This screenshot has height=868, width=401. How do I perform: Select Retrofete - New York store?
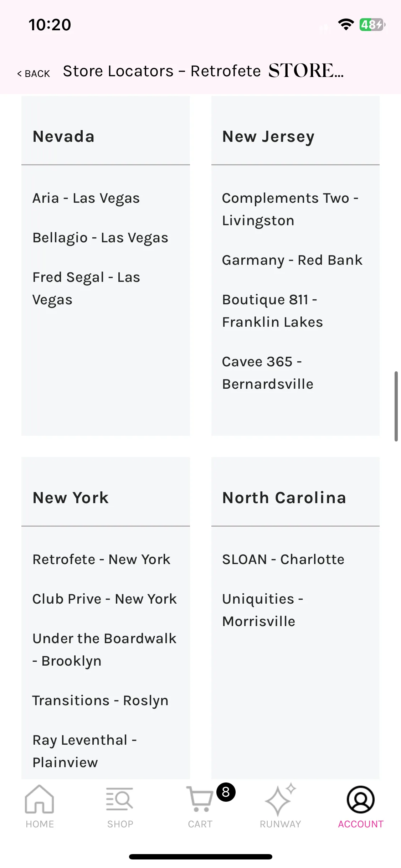[x=101, y=559]
